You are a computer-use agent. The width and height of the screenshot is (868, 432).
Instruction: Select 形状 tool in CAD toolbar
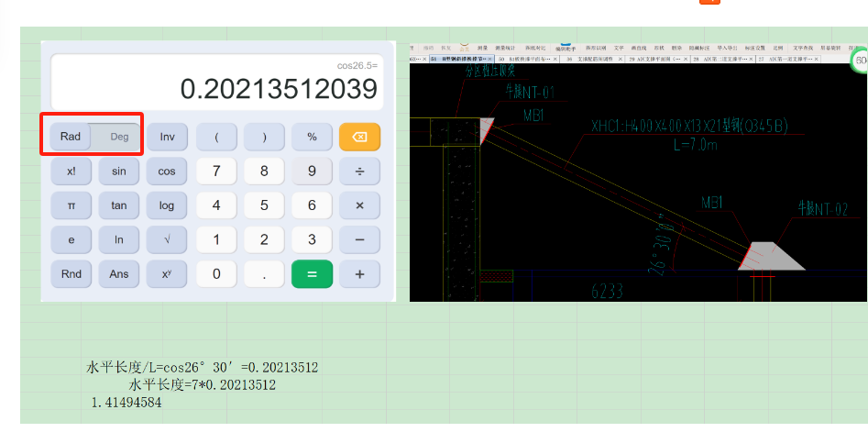pos(659,49)
